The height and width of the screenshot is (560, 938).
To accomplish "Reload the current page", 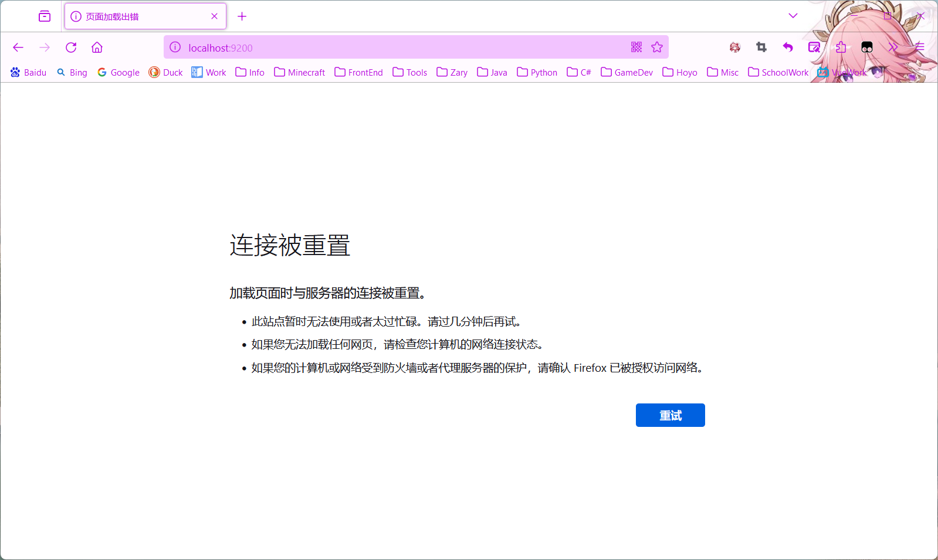I will coord(71,47).
